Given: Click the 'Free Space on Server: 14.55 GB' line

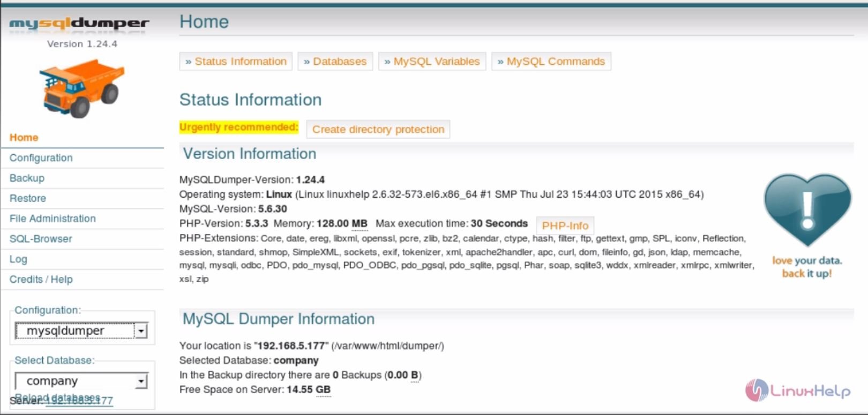Looking at the screenshot, I should coord(255,390).
